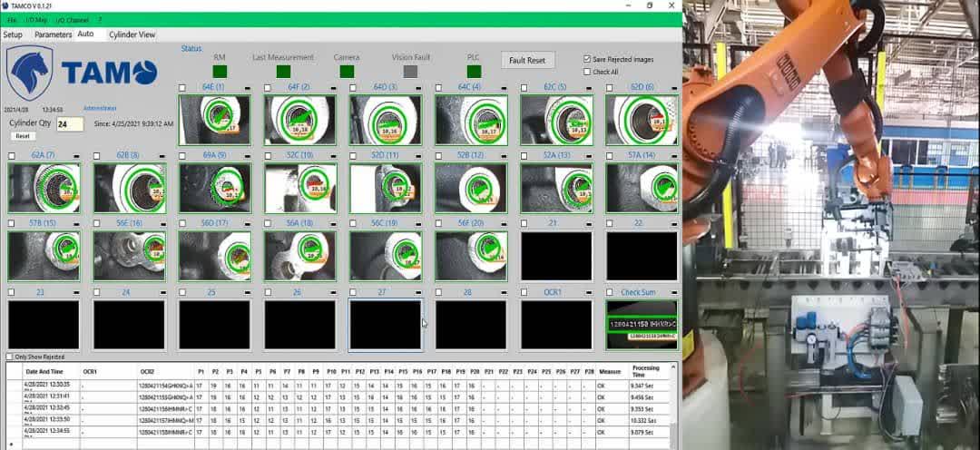
Task: Click the TAMCO horse logo
Action: click(30, 73)
